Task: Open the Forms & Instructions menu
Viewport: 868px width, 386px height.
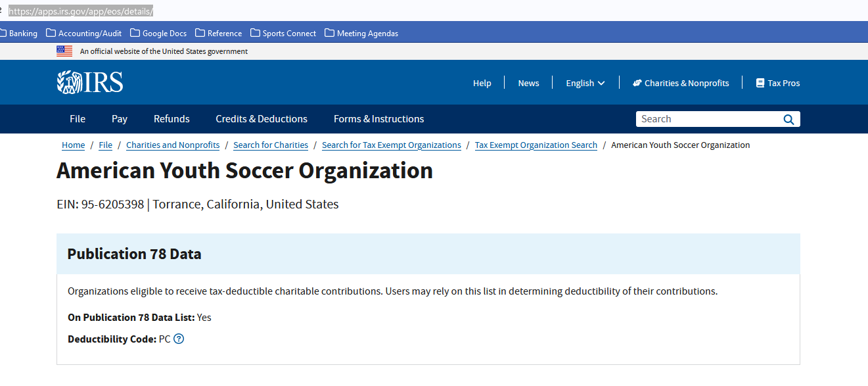Action: (378, 119)
